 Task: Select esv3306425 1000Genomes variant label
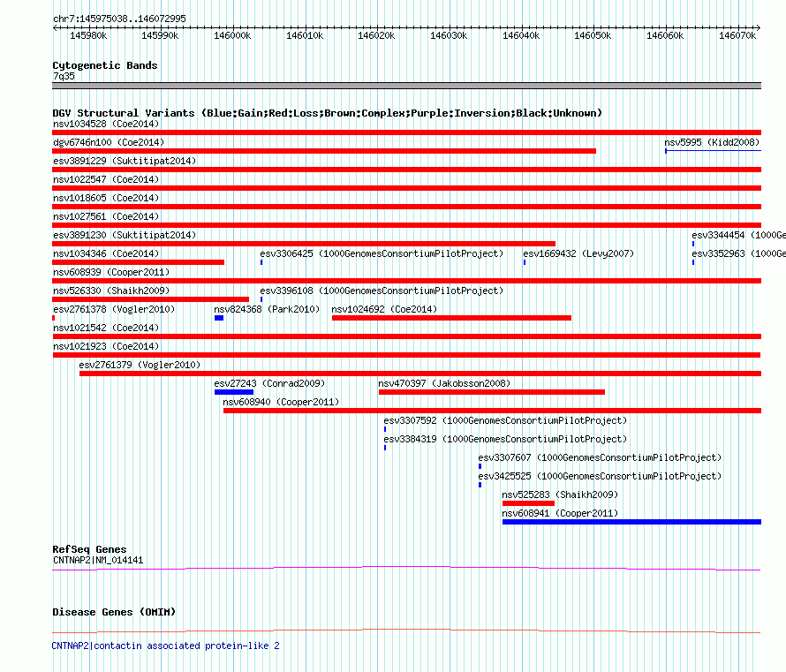tap(382, 253)
